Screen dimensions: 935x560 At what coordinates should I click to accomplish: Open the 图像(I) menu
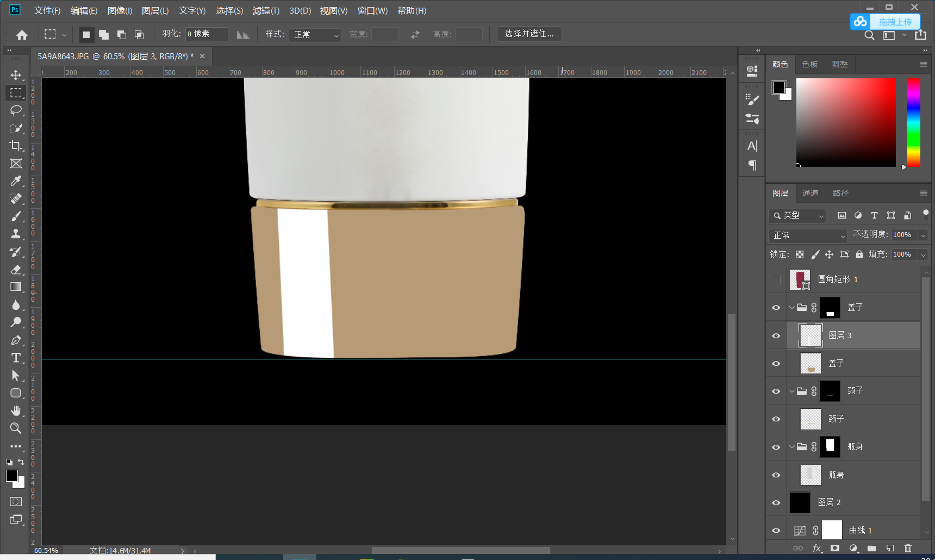tap(120, 11)
